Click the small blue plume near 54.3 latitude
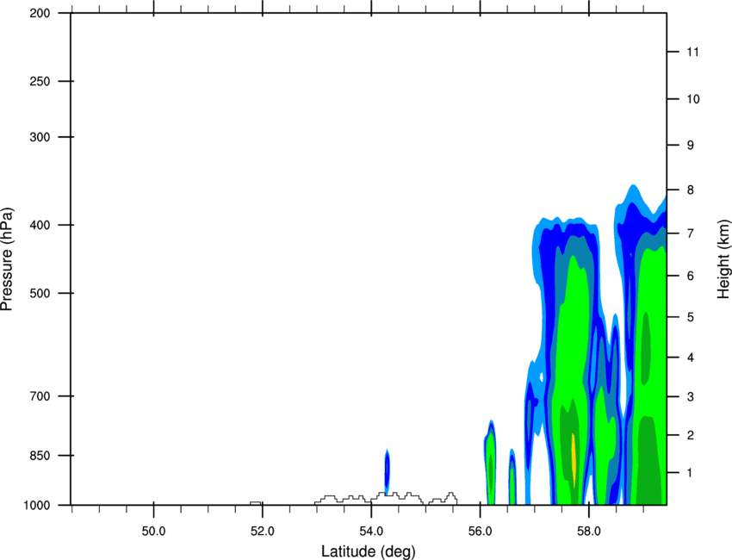Image resolution: width=732 pixels, height=560 pixels. click(x=387, y=471)
